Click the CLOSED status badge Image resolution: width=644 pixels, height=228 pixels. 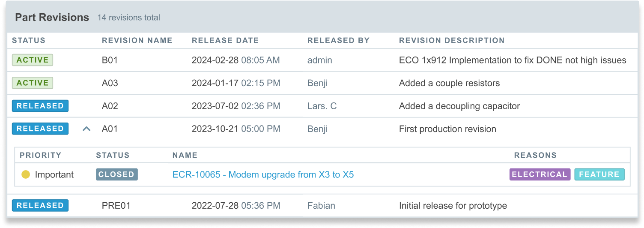click(116, 174)
